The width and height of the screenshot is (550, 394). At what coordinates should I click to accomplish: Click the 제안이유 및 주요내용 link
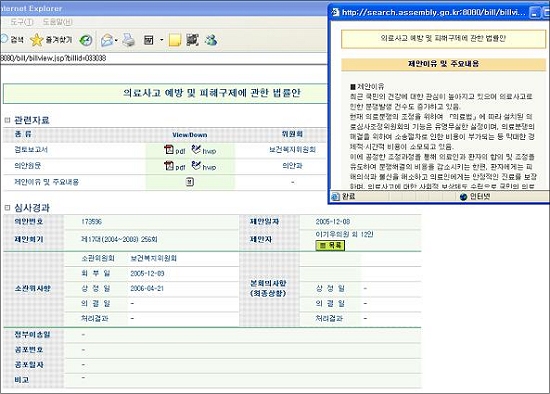[46, 182]
